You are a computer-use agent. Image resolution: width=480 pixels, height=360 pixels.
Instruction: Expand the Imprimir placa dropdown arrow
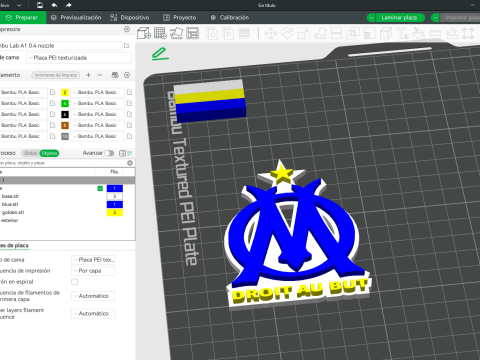435,18
